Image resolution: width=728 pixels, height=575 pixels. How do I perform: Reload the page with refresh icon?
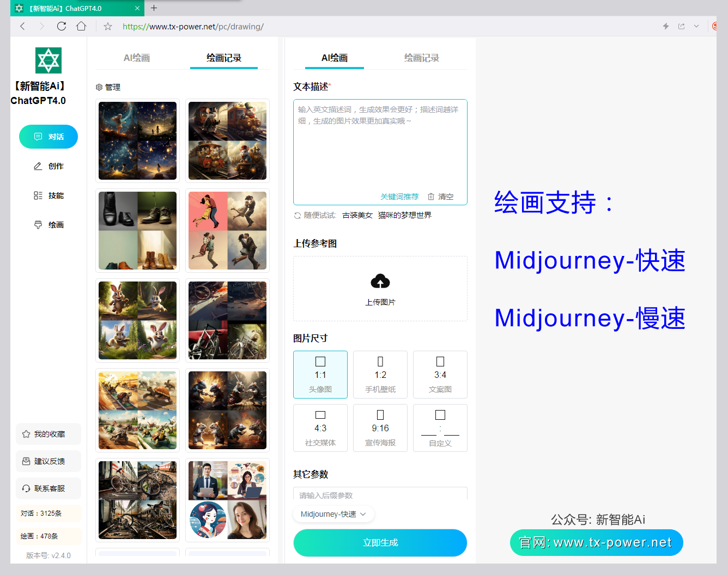pos(62,26)
